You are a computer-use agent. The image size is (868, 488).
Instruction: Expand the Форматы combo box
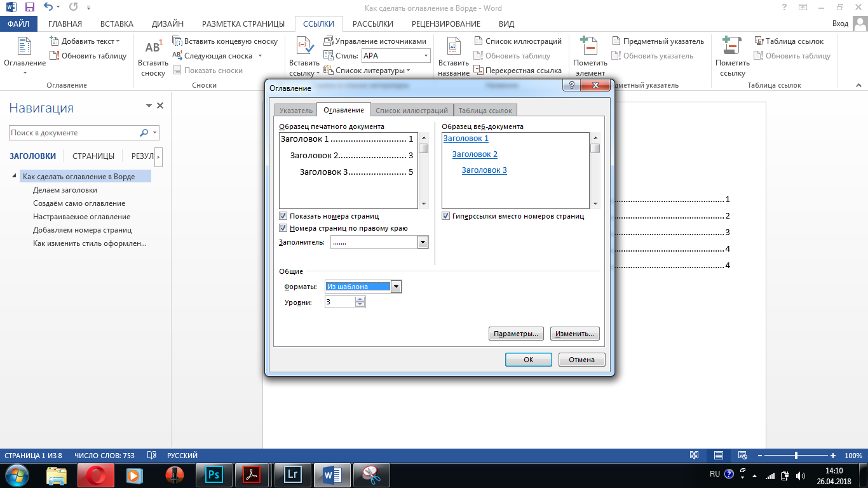[x=397, y=287]
